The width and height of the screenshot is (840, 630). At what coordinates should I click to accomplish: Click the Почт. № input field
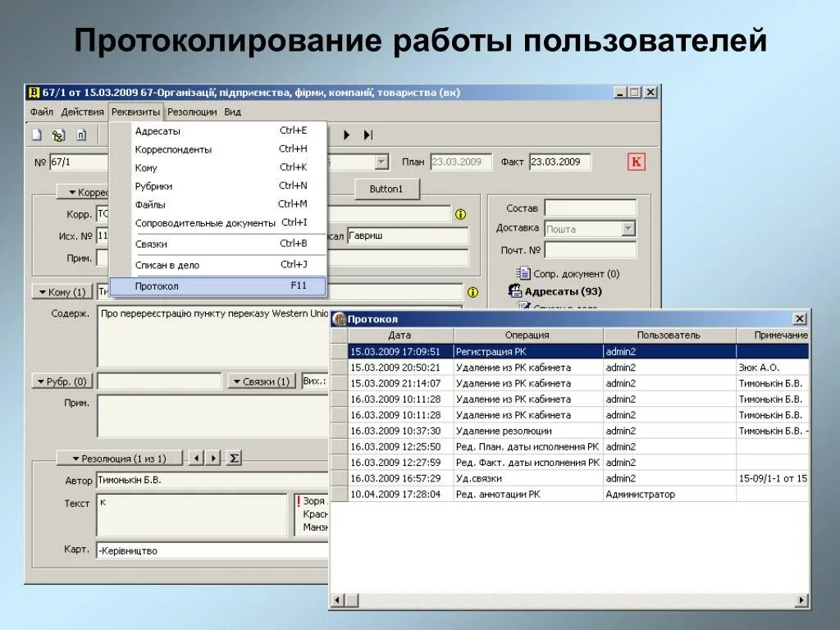(x=591, y=249)
